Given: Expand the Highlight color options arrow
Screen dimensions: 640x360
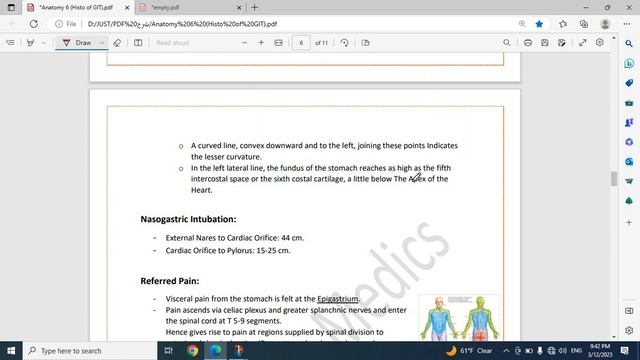Looking at the screenshot, I should click(x=43, y=42).
